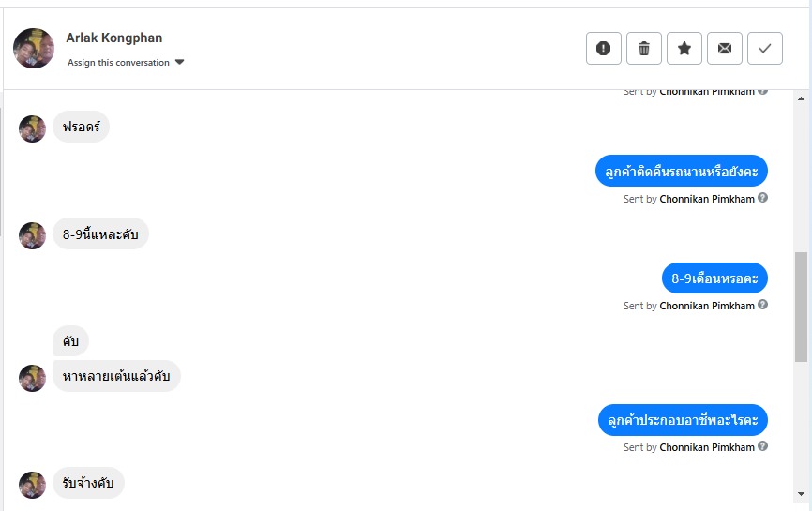This screenshot has height=511, width=812.
Task: Click the avatar next to รับจ้างคับ
Action: [x=33, y=485]
